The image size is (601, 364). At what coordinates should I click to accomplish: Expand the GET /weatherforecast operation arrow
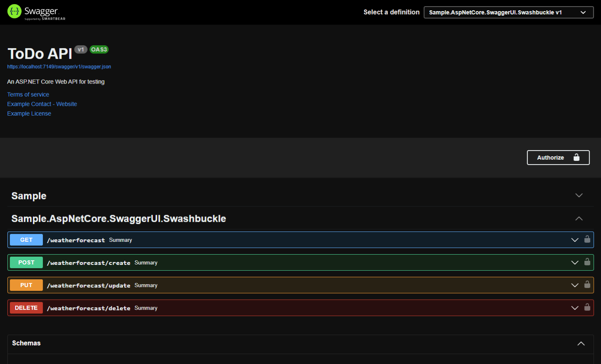coord(575,240)
